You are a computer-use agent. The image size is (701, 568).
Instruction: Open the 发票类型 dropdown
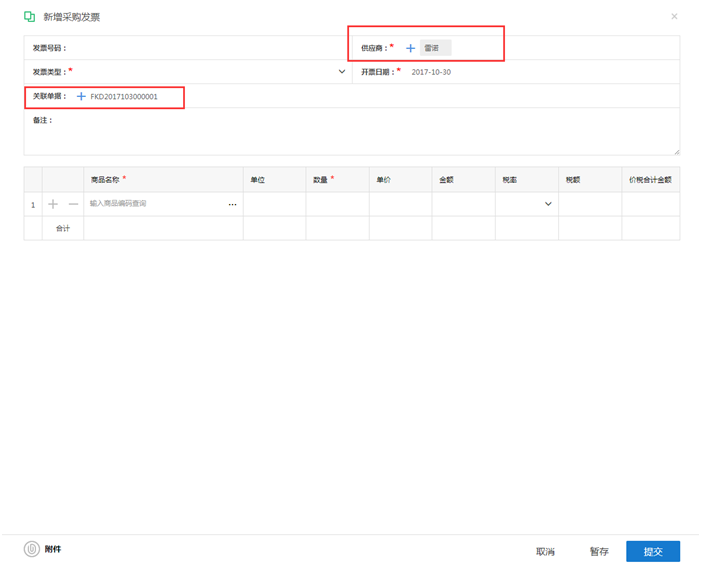342,72
